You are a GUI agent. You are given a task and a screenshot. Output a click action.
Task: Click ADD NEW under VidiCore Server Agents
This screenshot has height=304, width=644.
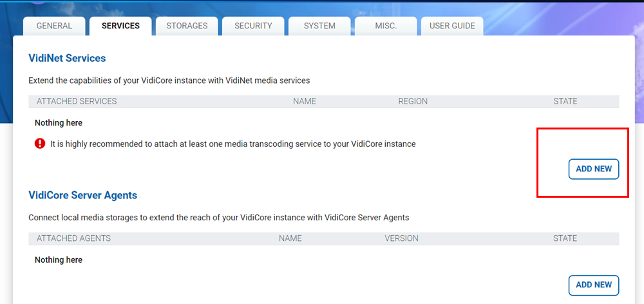[593, 285]
